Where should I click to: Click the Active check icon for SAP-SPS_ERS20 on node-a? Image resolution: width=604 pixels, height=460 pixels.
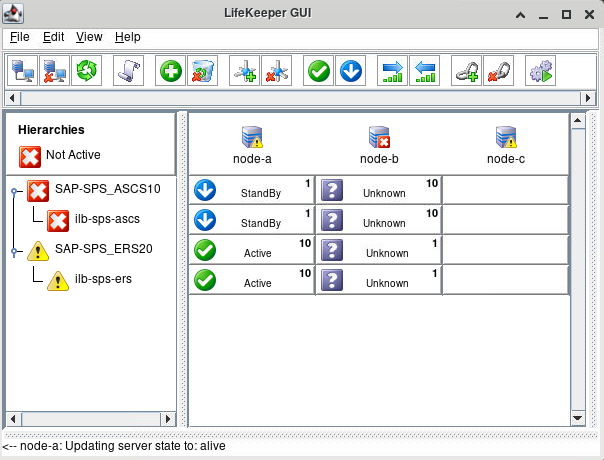[x=205, y=250]
